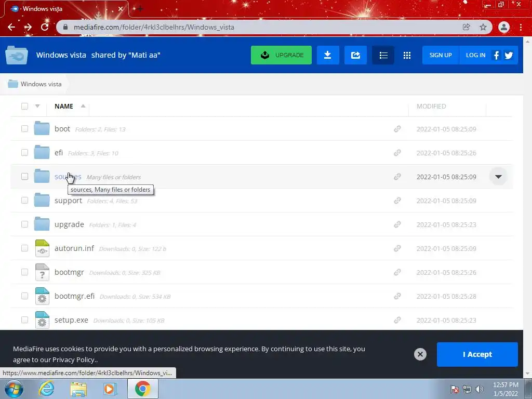Click the LOG IN button
This screenshot has height=399, width=532.
click(x=475, y=55)
